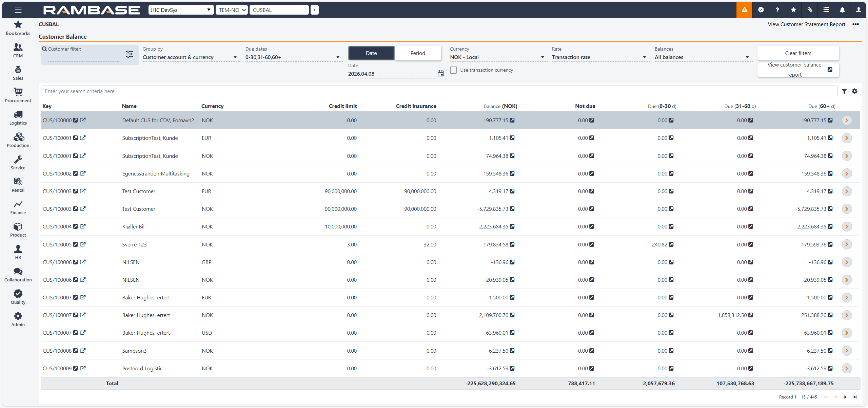Click the search criteria input field

439,91
